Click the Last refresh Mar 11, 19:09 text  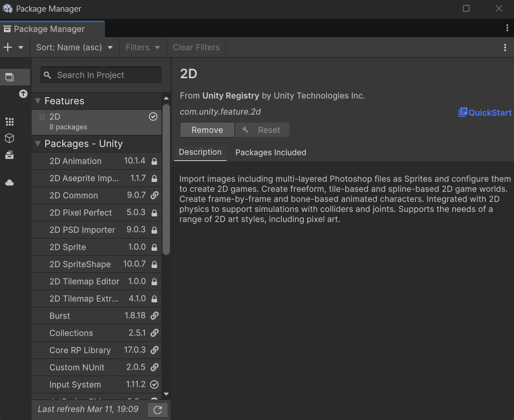pos(88,409)
